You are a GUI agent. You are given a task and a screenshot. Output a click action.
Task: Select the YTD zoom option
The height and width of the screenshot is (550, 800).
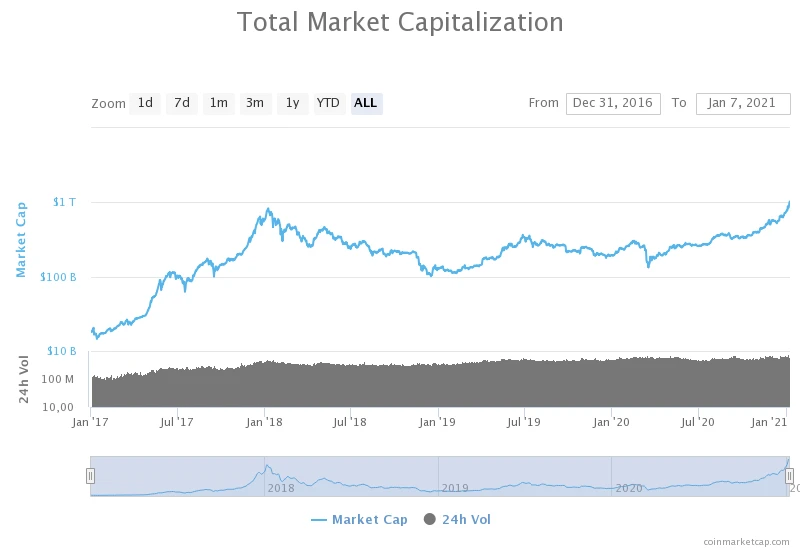click(328, 103)
